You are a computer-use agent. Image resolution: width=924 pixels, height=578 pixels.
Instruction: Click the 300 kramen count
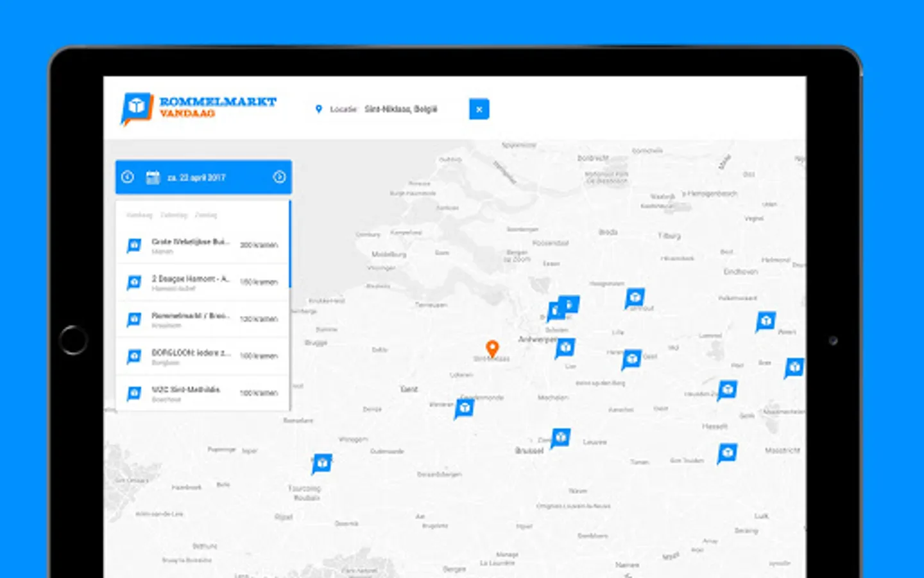coord(259,245)
